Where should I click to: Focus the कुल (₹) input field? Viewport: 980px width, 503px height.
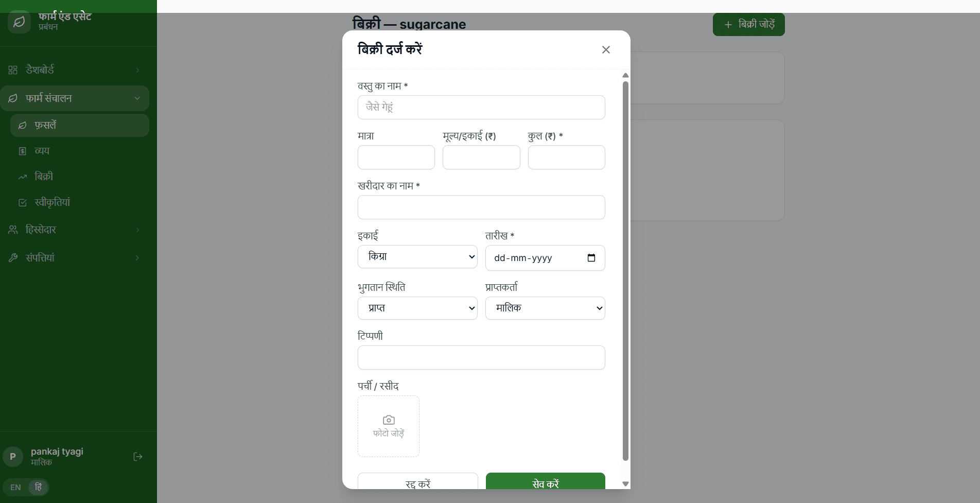[567, 158]
